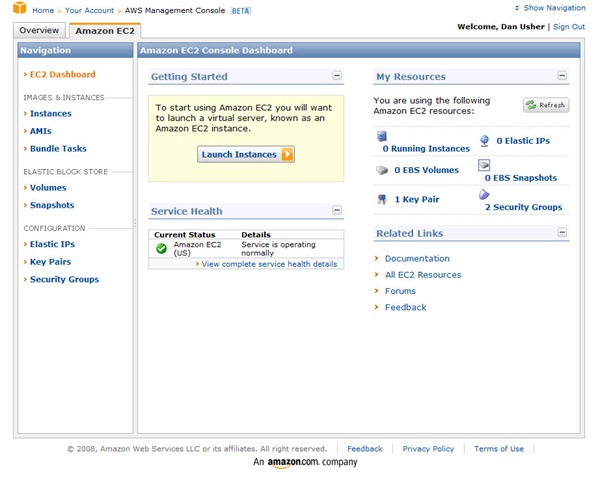Collapse the Related Links panel
This screenshot has width=598, height=480.
562,232
